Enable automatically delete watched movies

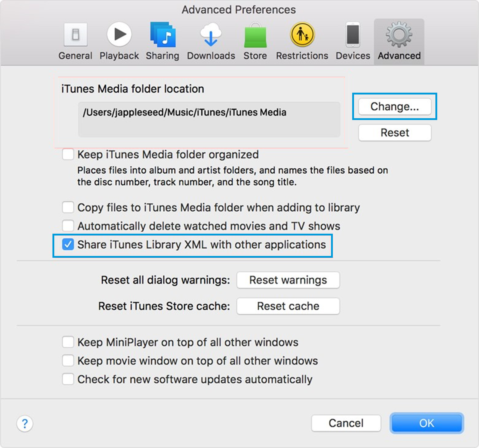click(68, 226)
